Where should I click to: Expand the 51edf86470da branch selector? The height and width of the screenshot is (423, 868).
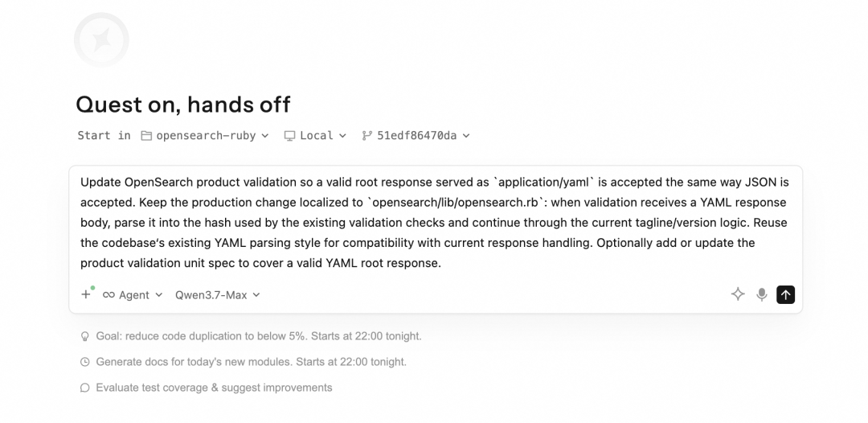click(x=416, y=136)
